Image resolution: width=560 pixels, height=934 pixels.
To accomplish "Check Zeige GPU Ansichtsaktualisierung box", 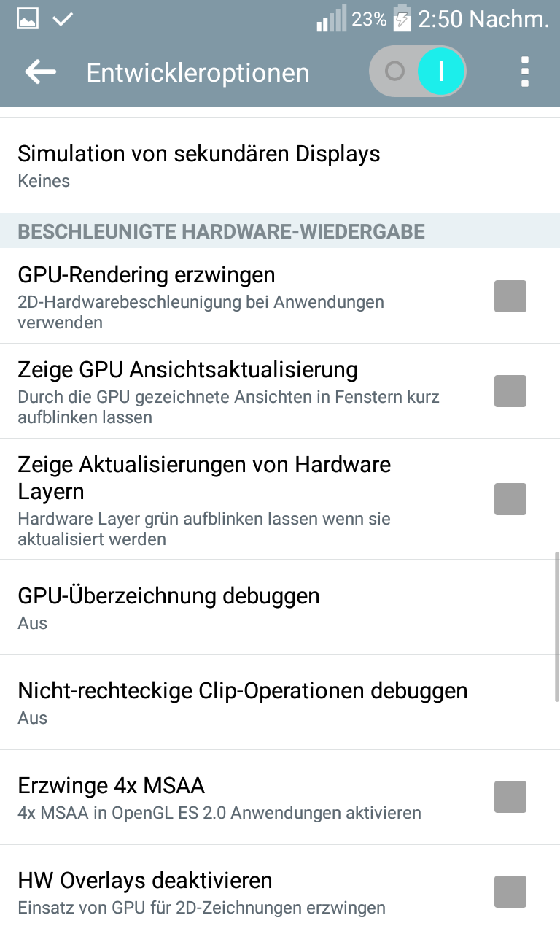I will (x=510, y=391).
